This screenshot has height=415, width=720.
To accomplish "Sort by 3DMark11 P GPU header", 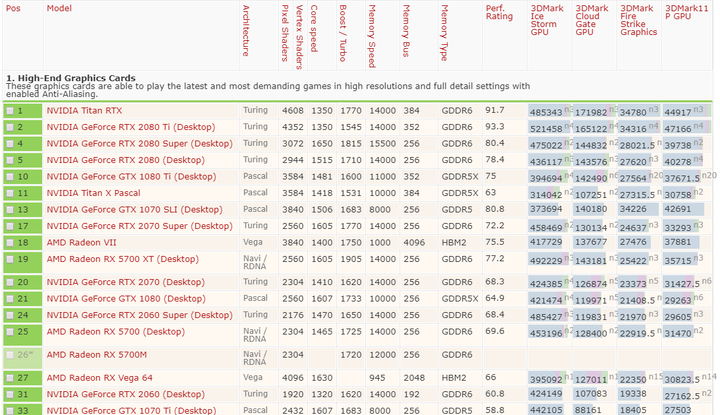I will tap(686, 12).
